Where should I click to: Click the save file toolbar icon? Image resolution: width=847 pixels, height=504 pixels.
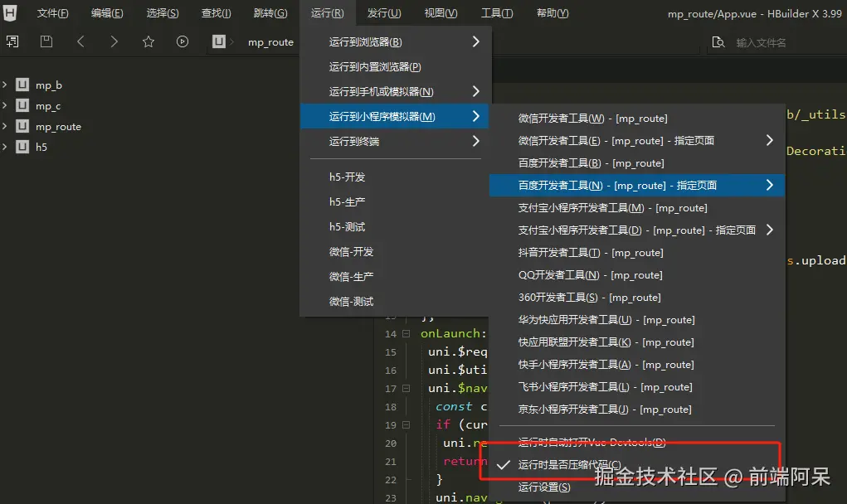46,41
